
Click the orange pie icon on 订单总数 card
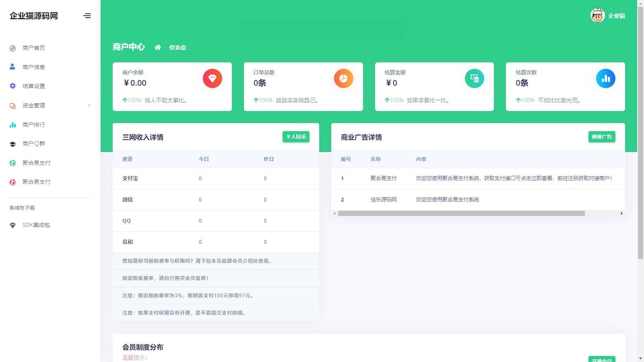344,78
